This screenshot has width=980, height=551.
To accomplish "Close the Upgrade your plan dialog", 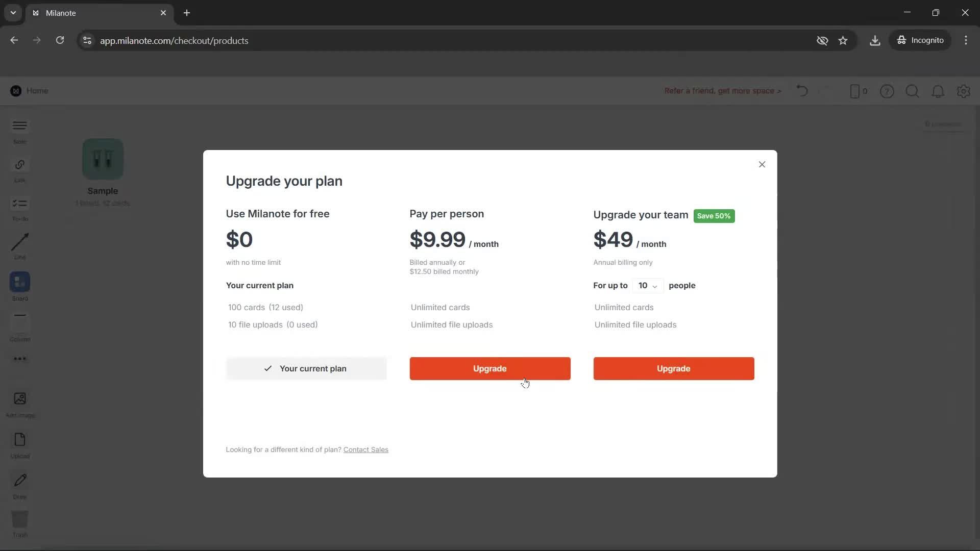I will pos(762,164).
